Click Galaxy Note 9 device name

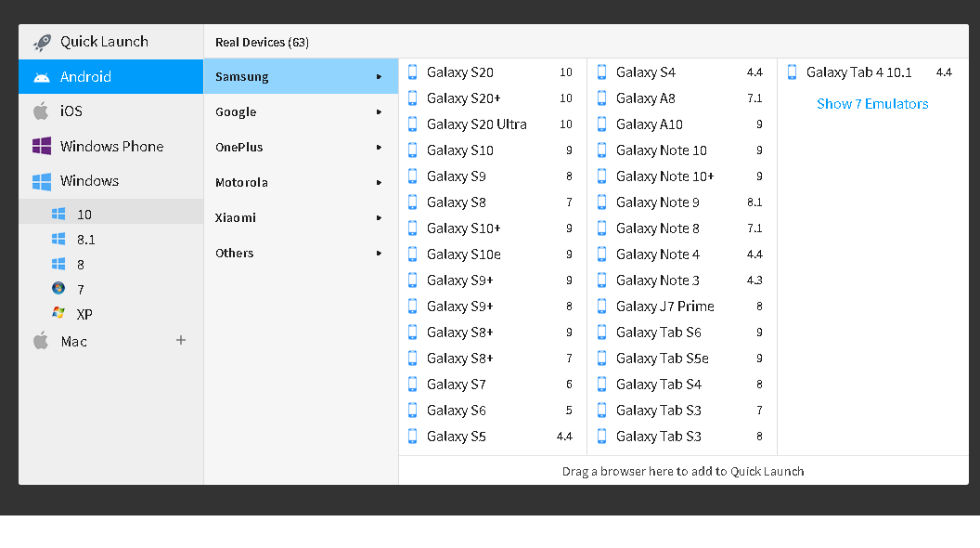point(657,202)
